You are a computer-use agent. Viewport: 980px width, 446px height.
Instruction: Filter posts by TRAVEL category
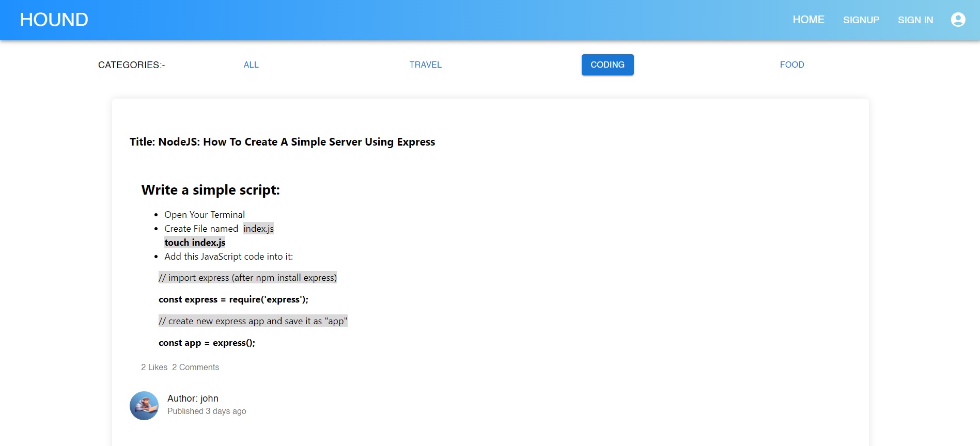click(x=425, y=65)
